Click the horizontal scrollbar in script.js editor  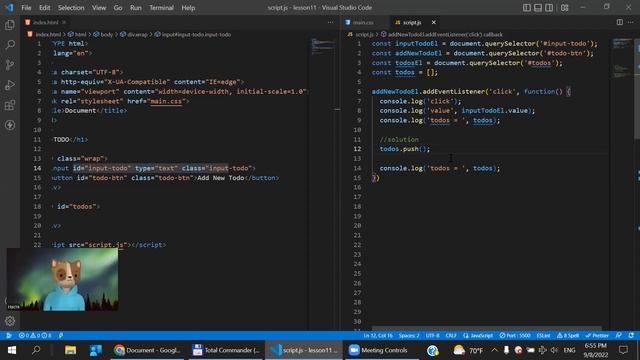487,328
